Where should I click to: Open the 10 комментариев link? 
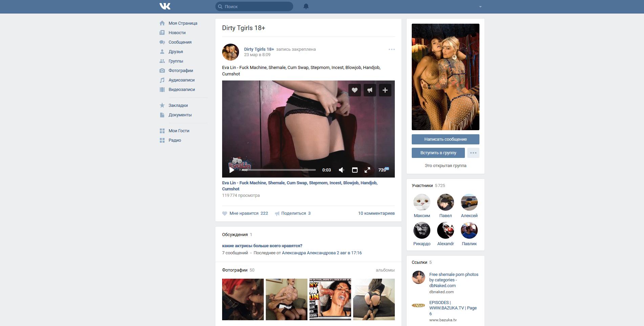(376, 213)
